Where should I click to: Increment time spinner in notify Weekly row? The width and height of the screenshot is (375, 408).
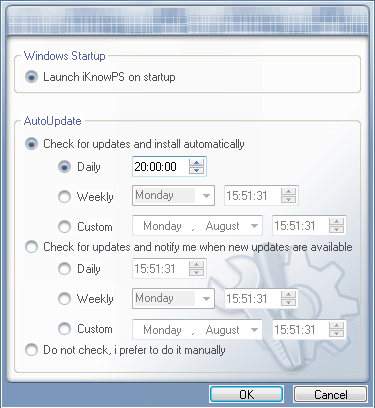coord(289,294)
